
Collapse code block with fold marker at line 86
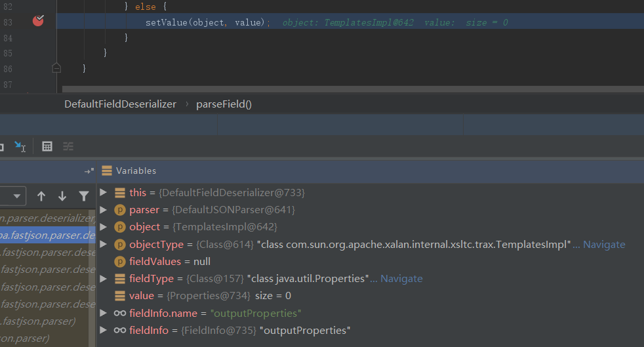point(56,68)
